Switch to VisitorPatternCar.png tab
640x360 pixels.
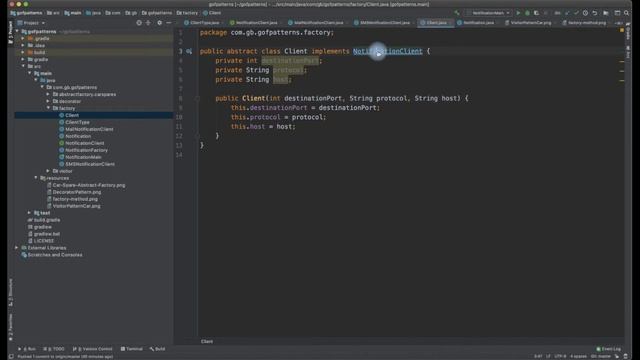529,23
